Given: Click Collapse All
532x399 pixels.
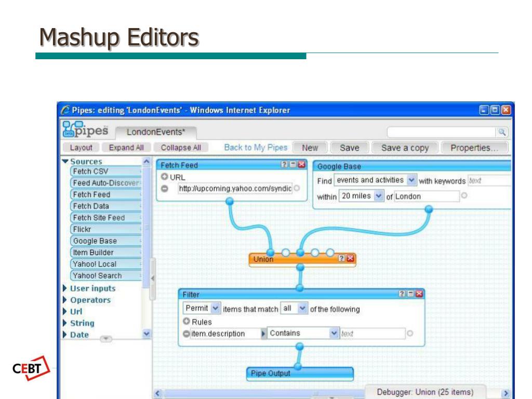Looking at the screenshot, I should click(181, 148).
